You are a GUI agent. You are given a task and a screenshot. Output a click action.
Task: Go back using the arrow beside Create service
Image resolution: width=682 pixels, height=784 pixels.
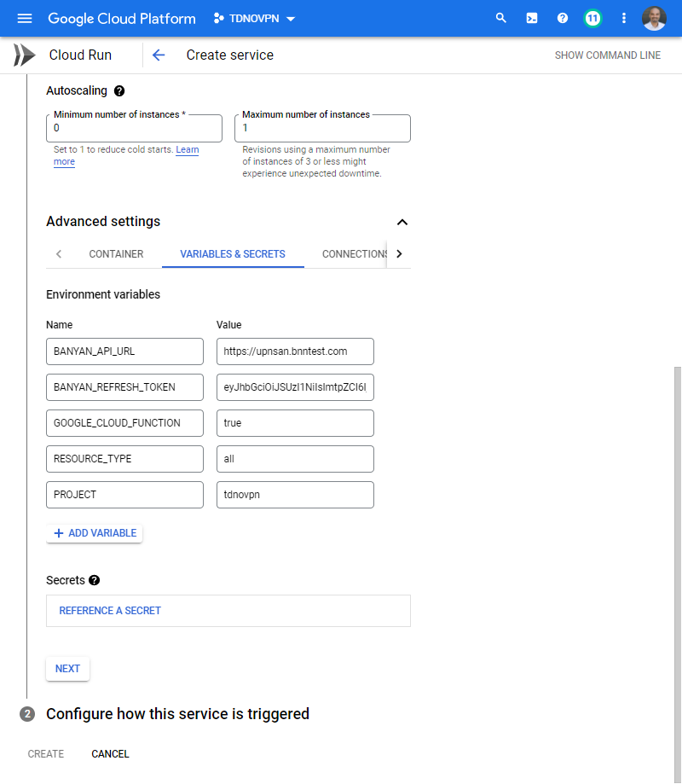pos(159,55)
